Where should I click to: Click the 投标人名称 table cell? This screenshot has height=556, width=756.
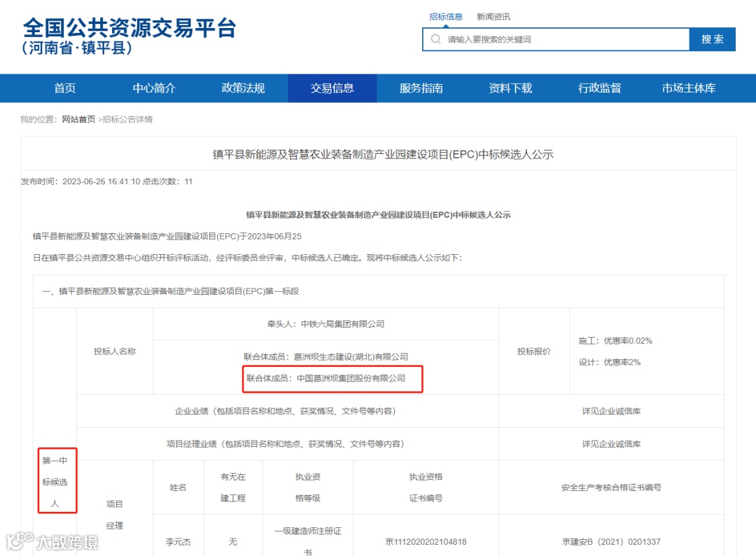(115, 352)
